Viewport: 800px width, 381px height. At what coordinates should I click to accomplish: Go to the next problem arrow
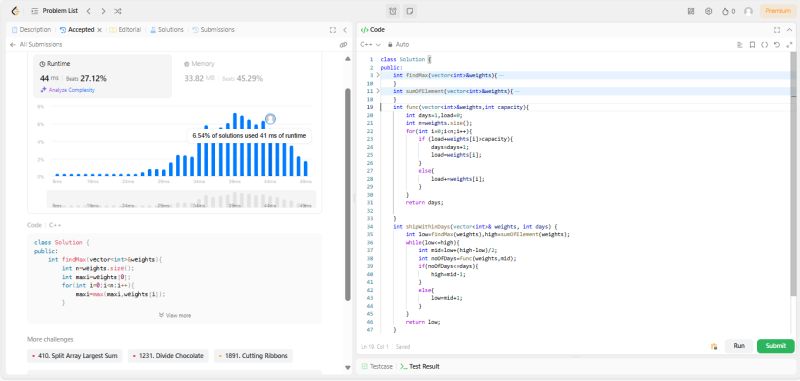pos(103,11)
